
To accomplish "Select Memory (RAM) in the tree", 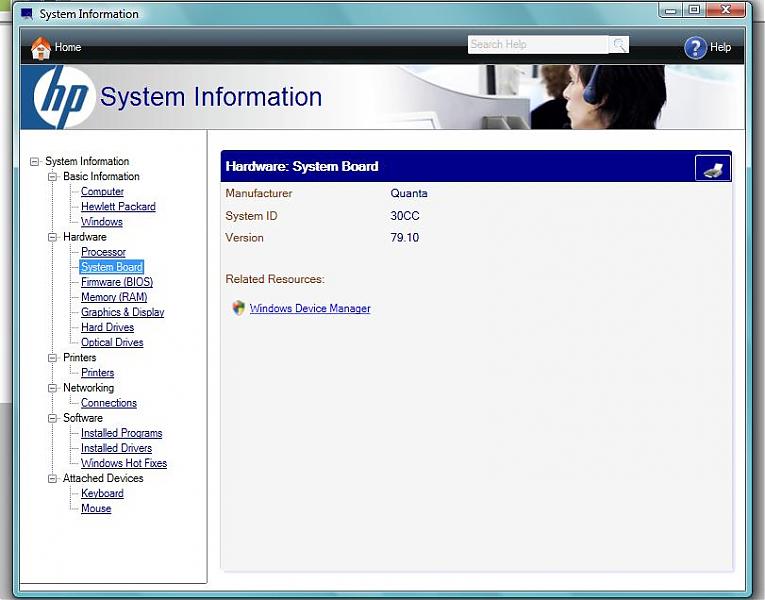I will point(114,297).
